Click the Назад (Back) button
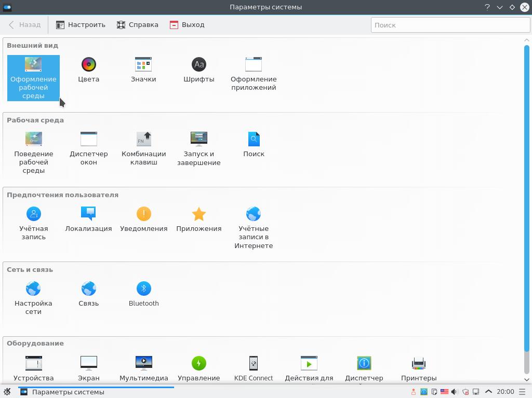This screenshot has height=398, width=532. click(25, 25)
